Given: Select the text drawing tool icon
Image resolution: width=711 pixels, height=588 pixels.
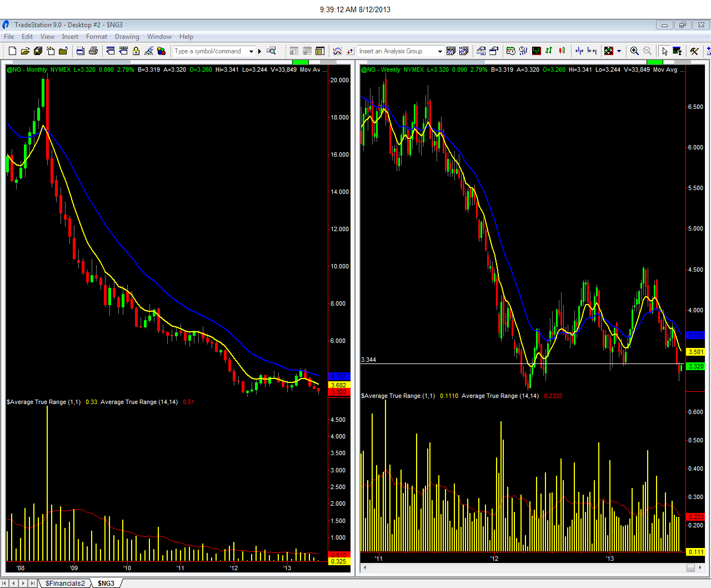Looking at the screenshot, I should pos(677,51).
